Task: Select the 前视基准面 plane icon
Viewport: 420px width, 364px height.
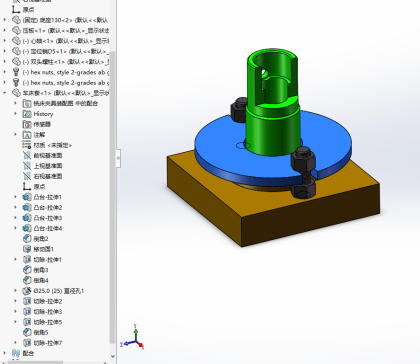Action: pos(27,155)
